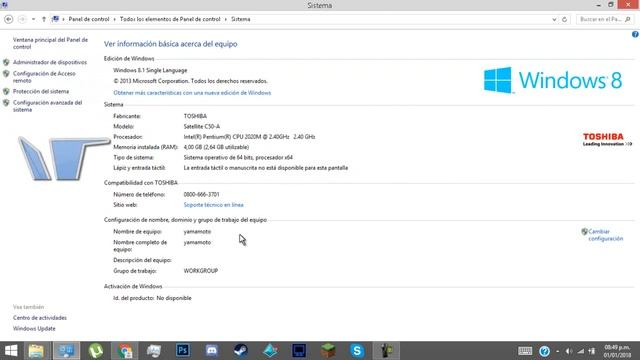Open uTorrent from the taskbar
Image resolution: width=640 pixels, height=360 pixels.
coord(96,351)
